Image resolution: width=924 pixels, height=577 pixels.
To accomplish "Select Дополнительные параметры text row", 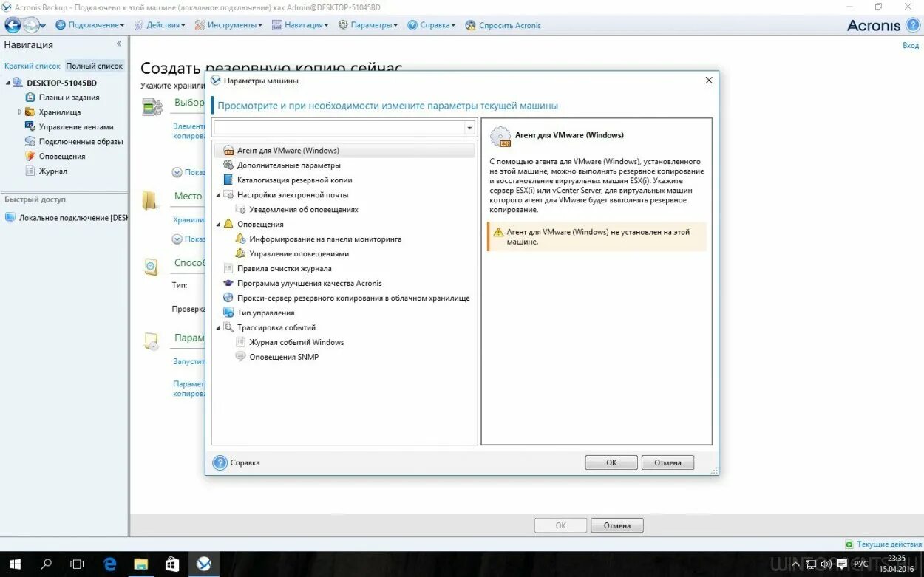I will (289, 165).
